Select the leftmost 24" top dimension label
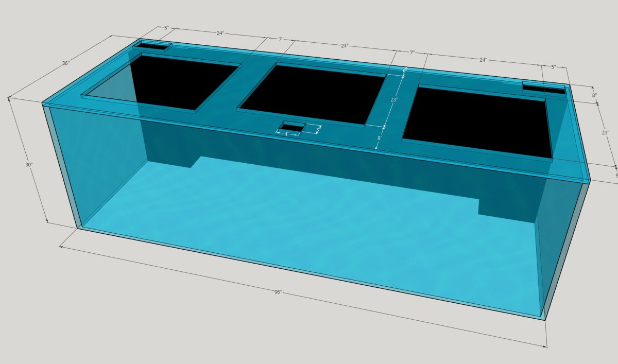This screenshot has width=618, height=364. (220, 33)
